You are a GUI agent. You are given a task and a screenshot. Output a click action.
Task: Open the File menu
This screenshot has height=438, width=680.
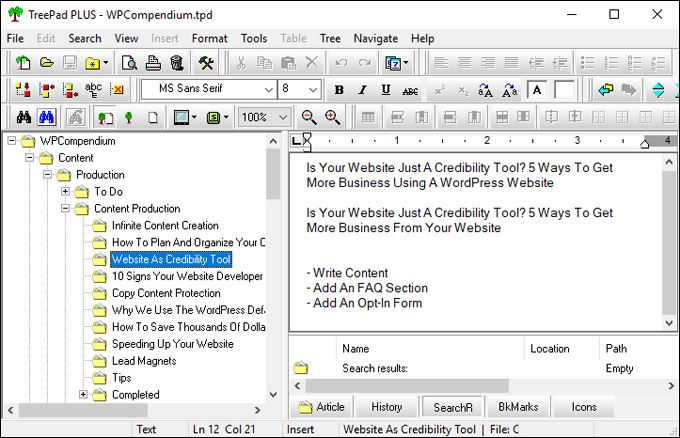(15, 39)
